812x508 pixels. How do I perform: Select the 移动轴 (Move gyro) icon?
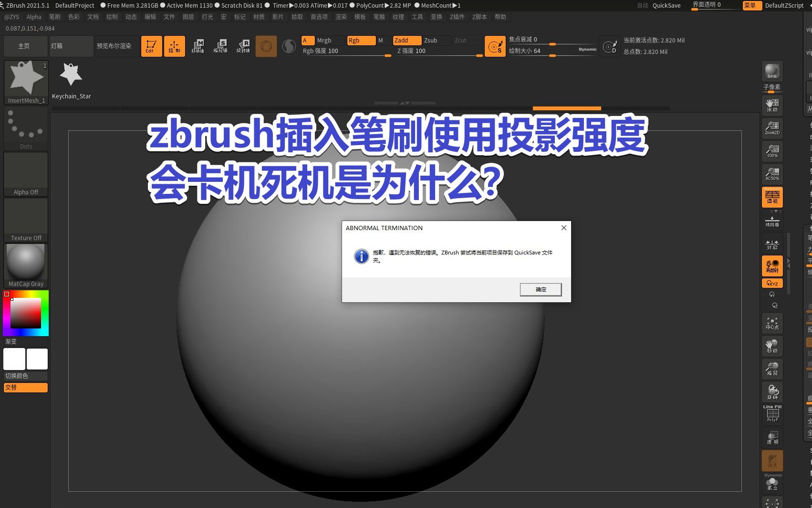pyautogui.click(x=198, y=46)
